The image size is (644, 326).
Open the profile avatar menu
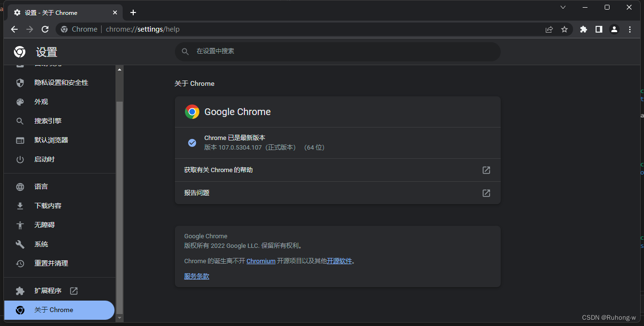[x=614, y=29]
